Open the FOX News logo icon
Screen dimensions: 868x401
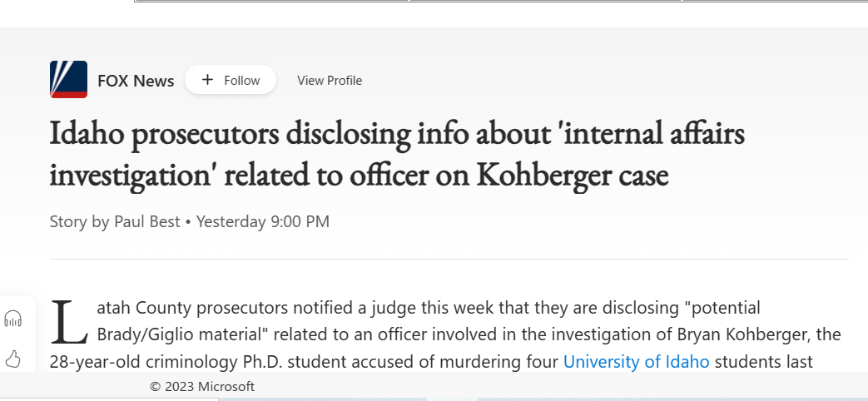click(68, 80)
